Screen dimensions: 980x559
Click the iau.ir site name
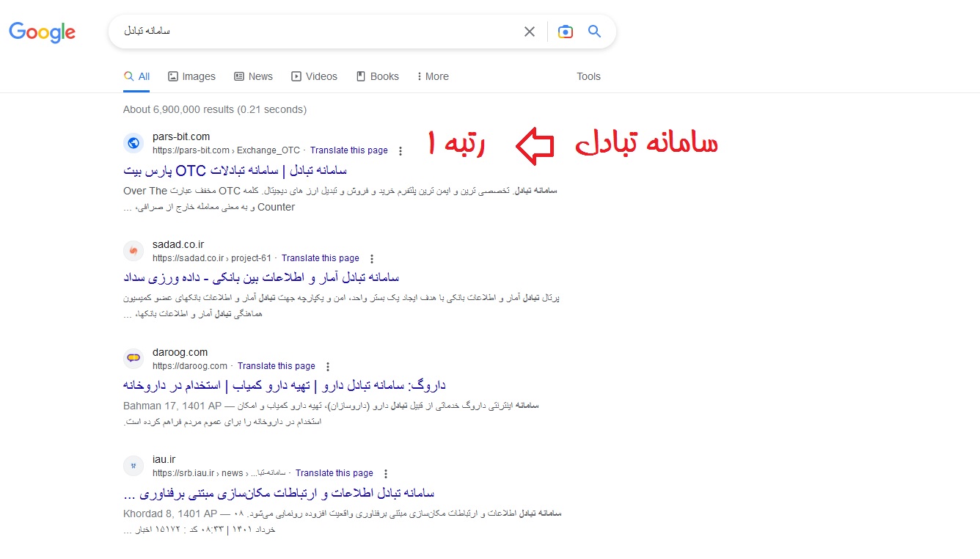click(164, 459)
